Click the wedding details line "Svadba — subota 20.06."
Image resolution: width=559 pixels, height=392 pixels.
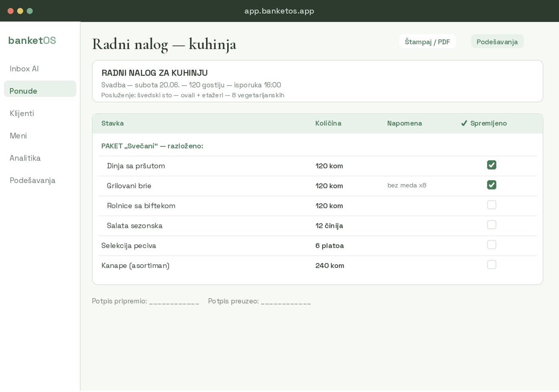(191, 85)
